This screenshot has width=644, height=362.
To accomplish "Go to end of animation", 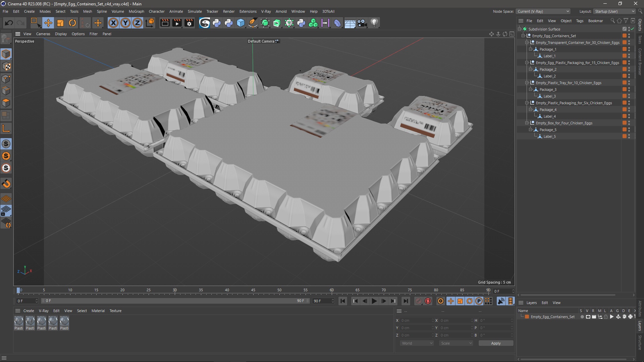I will 406,301.
